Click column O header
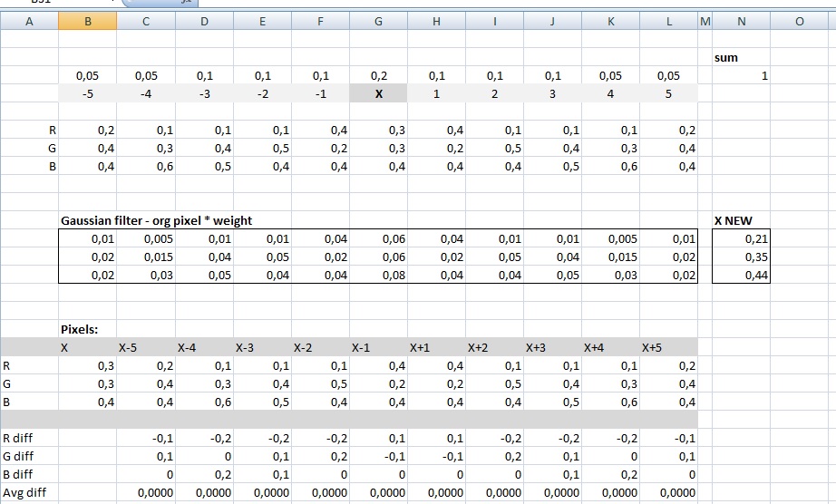Screen dimensions: 836x504 799,22
